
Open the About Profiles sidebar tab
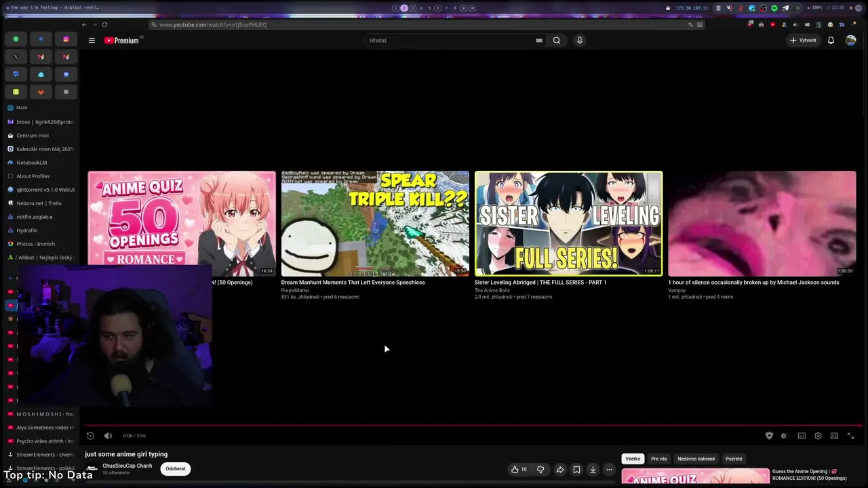pos(41,176)
